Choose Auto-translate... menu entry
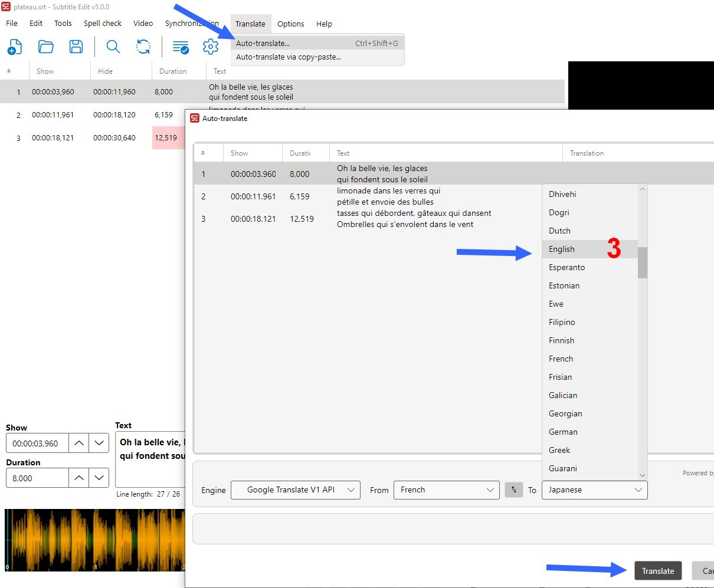 click(317, 43)
